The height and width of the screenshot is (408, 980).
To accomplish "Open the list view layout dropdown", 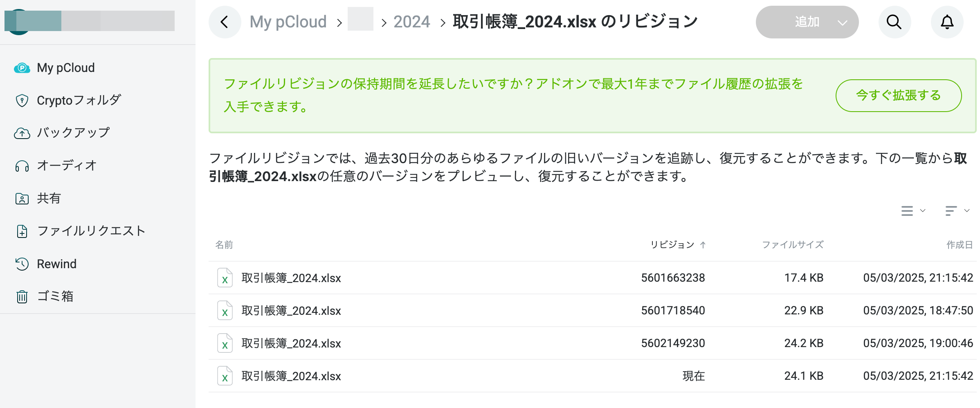I will coord(913,211).
